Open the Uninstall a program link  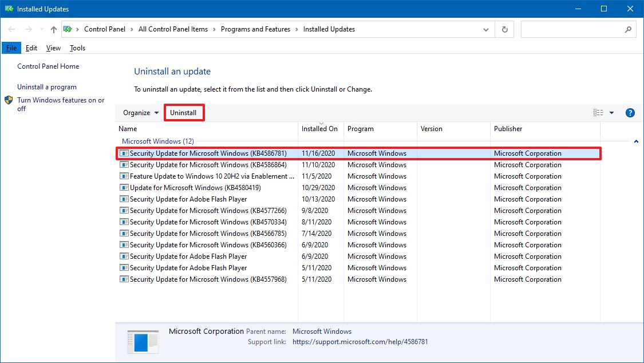click(x=47, y=87)
